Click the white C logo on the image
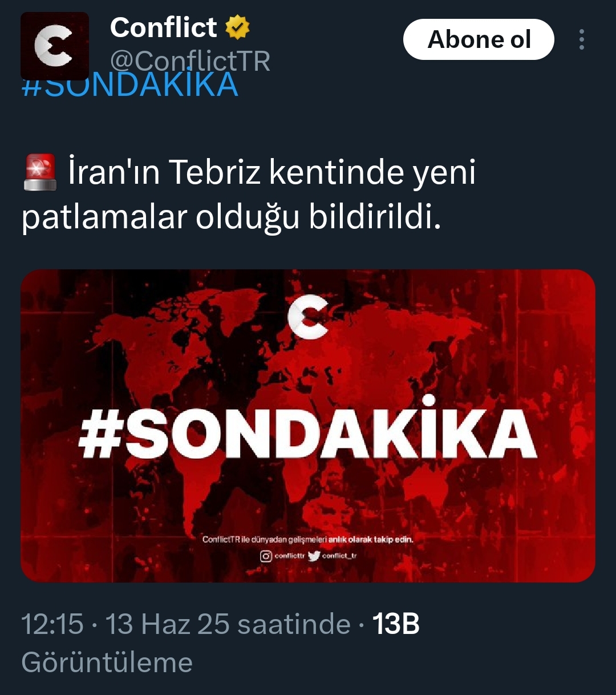This screenshot has height=695, width=616. coord(308,317)
